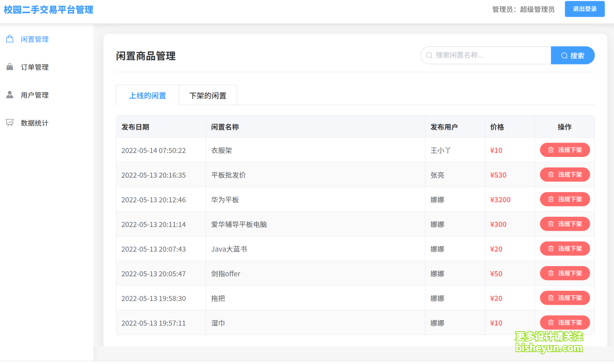
Task: Click 违规下架 text for 湿巾
Action: click(570, 323)
